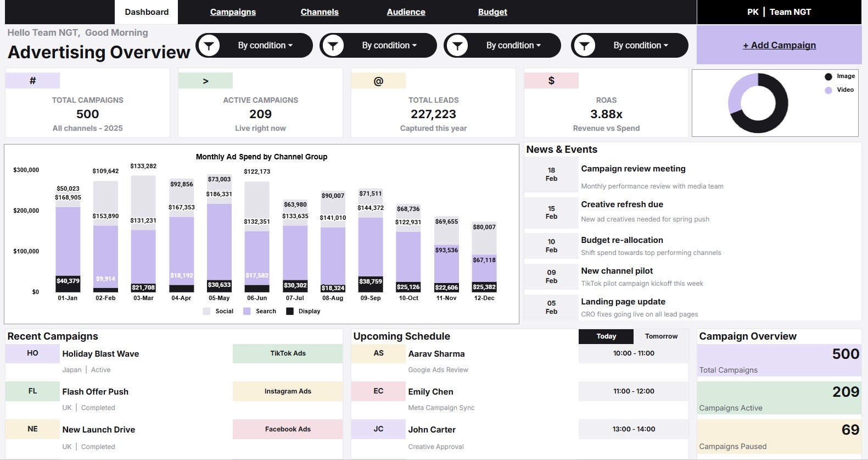This screenshot has width=868, height=460.
Task: Open Holiday Blast Wave campaign
Action: click(100, 354)
